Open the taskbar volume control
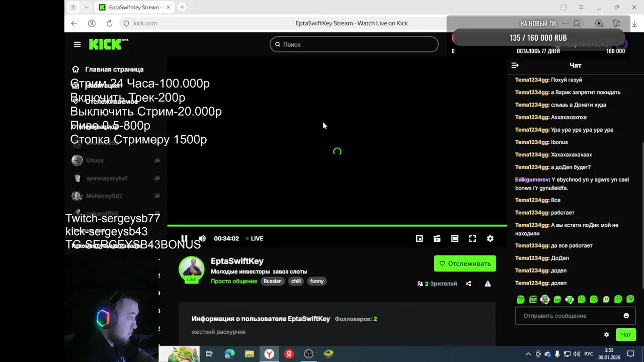This screenshot has width=644, height=362. (x=577, y=354)
